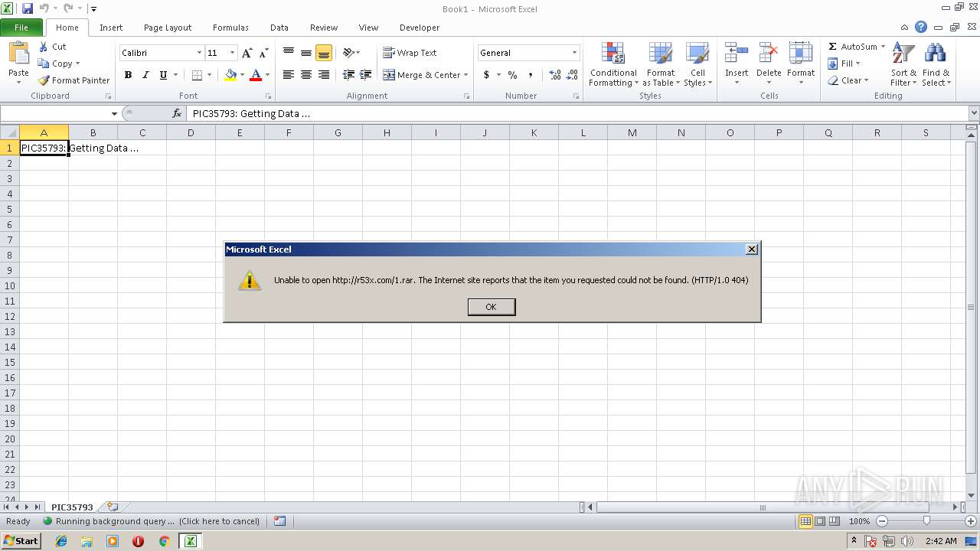
Task: Click Decrease Decimal icon
Action: click(573, 75)
